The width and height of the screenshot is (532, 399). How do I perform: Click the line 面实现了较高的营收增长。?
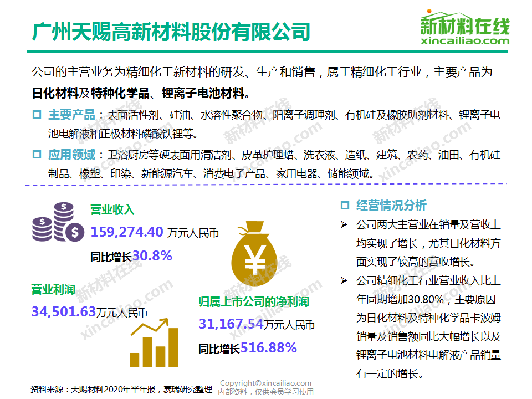[416, 262]
